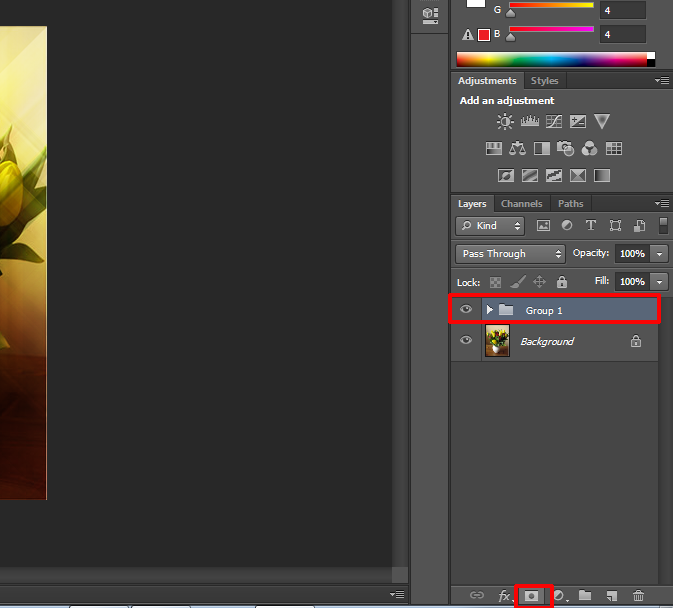Viewport: 673px width, 608px height.
Task: Add a Threshold adjustment
Action: [554, 175]
